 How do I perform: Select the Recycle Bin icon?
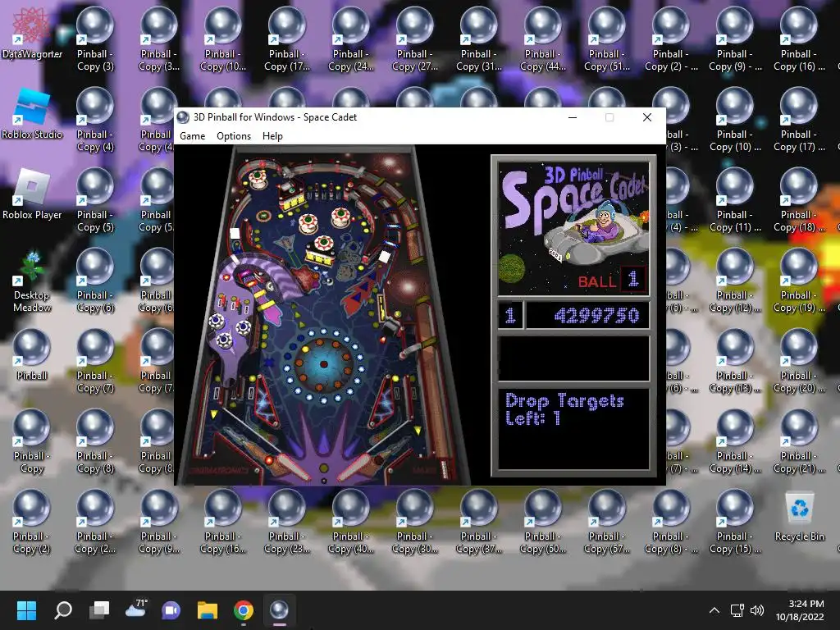pyautogui.click(x=799, y=517)
